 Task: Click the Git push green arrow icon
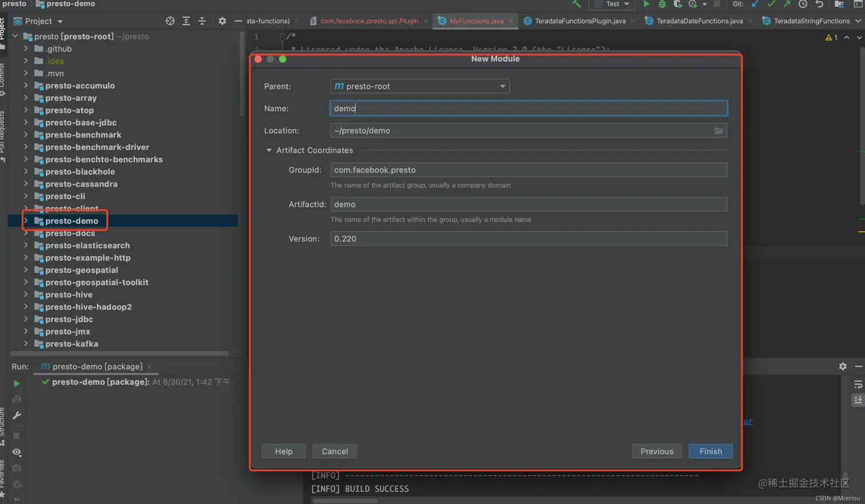coord(787,4)
